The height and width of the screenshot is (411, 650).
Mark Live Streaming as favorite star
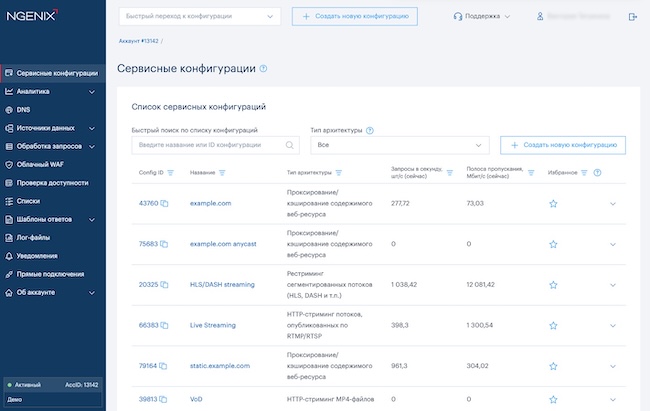(x=553, y=326)
